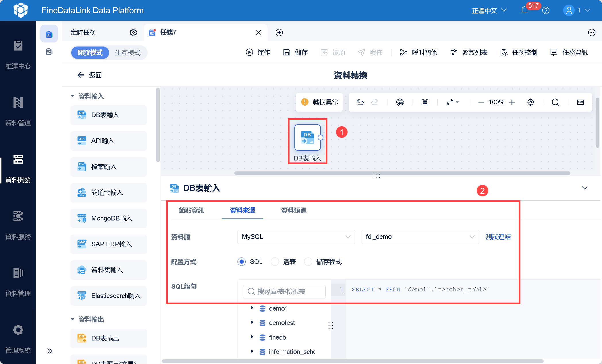The height and width of the screenshot is (364, 602).
Task: Click the fit-to-screen icon in canvas toolbar
Action: pos(425,102)
